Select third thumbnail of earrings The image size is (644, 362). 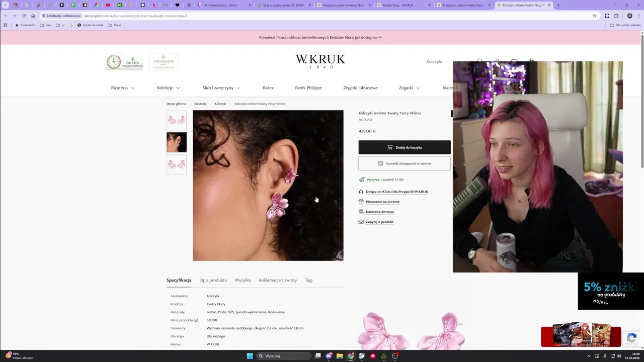(x=177, y=164)
